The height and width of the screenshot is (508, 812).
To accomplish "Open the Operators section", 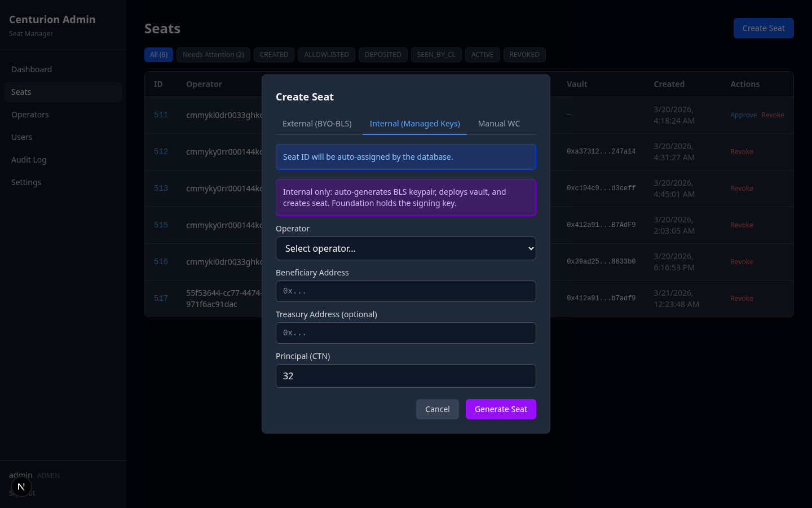I will [30, 114].
